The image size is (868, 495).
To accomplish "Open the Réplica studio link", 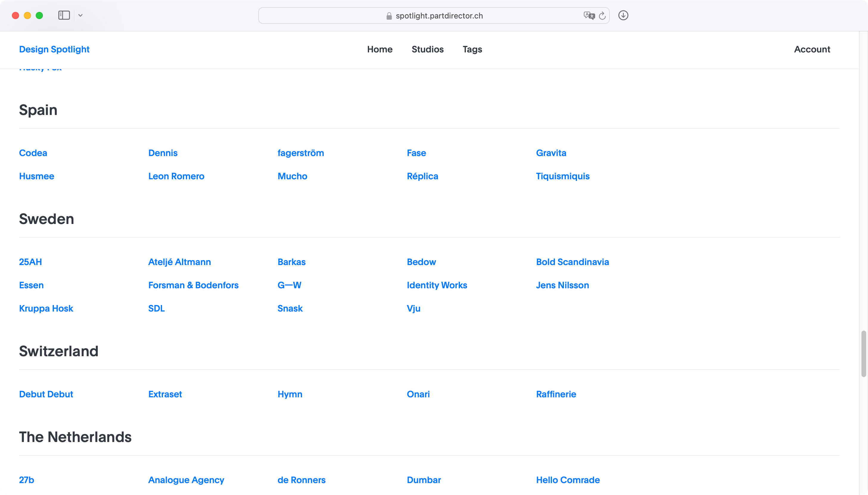I will [x=422, y=176].
